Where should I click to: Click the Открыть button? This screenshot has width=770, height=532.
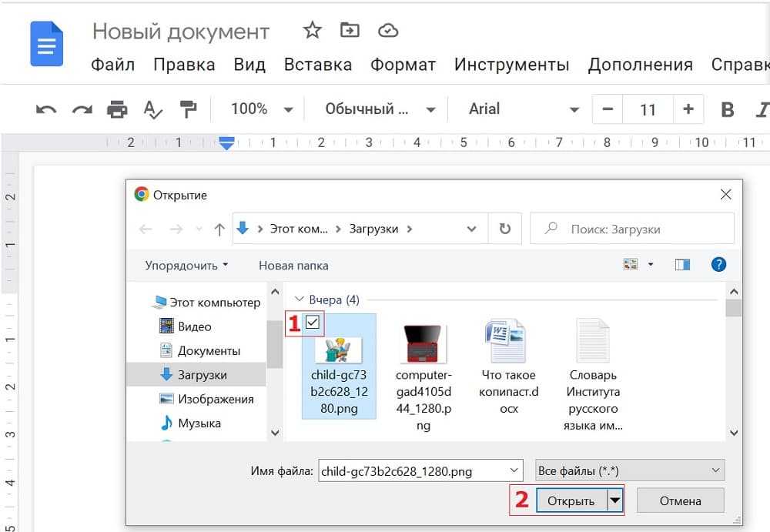pos(571,501)
